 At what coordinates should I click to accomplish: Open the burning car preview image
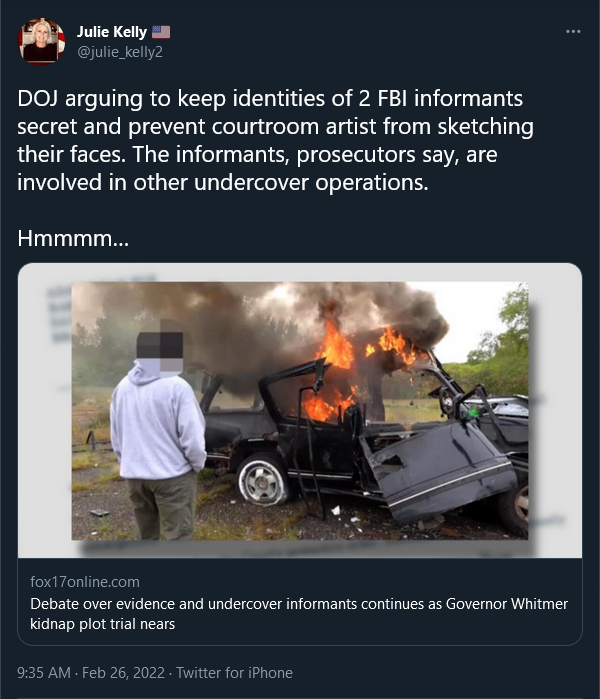300,410
